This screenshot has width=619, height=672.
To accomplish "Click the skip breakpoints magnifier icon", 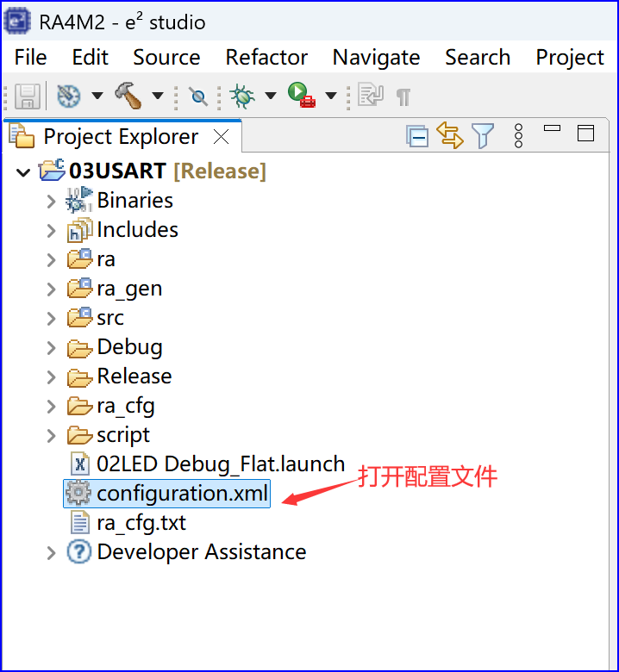I will pos(198,96).
